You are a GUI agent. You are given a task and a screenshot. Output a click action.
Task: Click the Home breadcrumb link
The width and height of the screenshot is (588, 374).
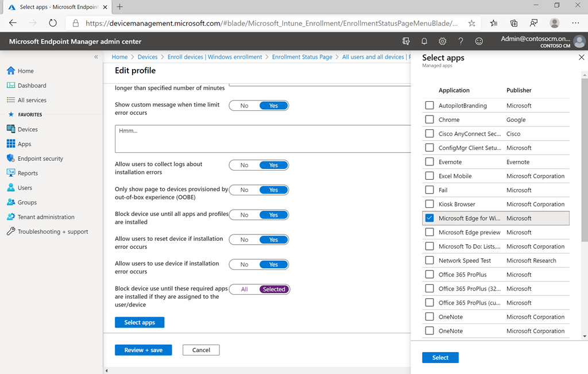pos(119,57)
